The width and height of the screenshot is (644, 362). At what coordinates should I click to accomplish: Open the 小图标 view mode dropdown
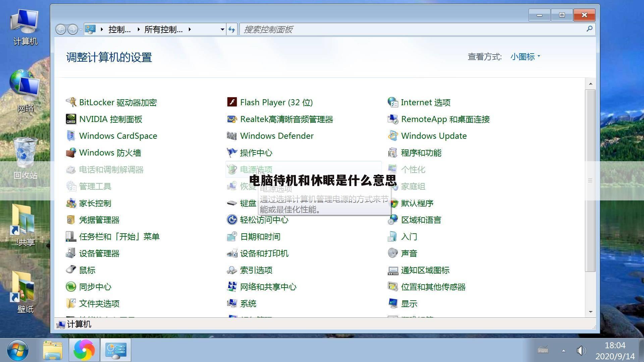point(525,57)
